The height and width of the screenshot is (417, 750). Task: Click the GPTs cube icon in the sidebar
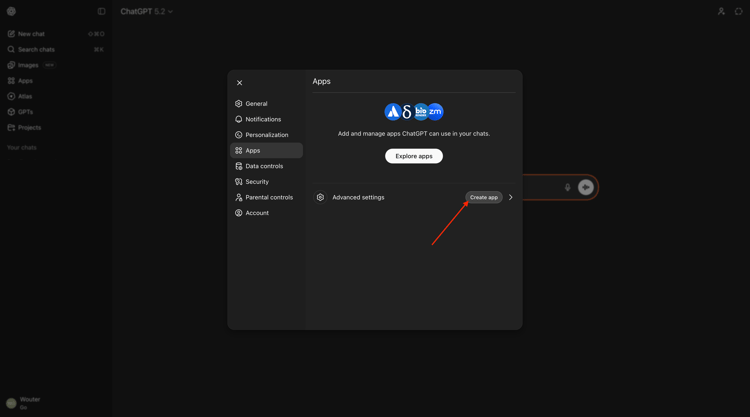pyautogui.click(x=11, y=112)
